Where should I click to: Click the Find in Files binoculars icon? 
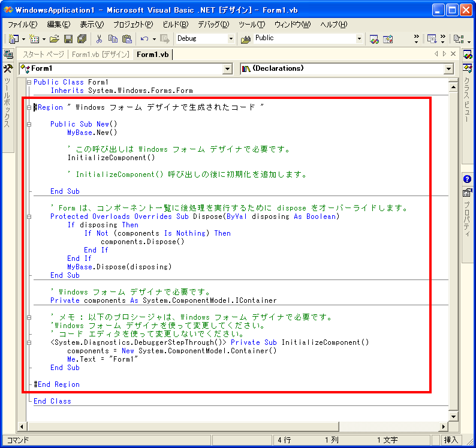pyautogui.click(x=246, y=39)
